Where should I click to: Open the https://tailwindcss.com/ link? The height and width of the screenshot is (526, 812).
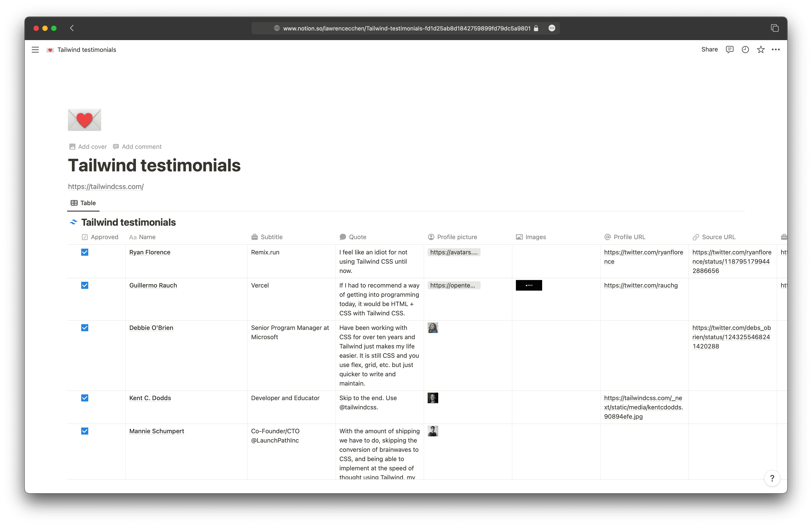[106, 187]
